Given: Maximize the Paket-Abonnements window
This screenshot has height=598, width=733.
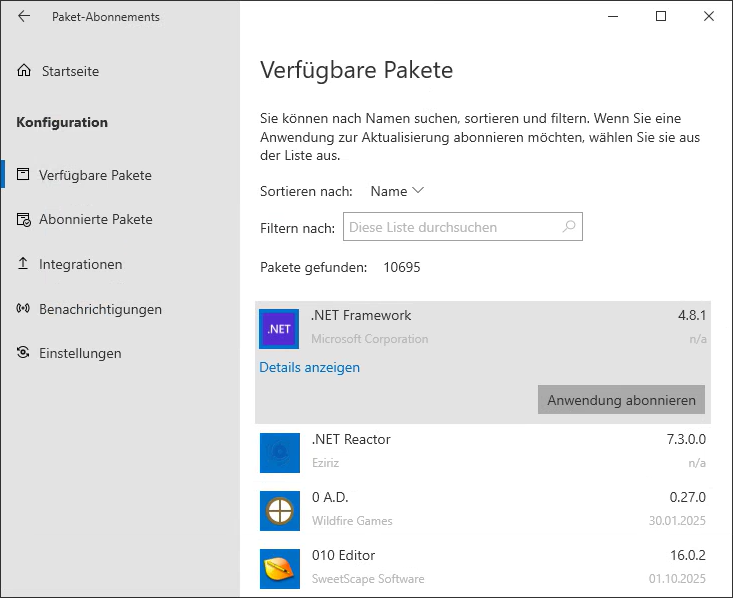Looking at the screenshot, I should 661,16.
